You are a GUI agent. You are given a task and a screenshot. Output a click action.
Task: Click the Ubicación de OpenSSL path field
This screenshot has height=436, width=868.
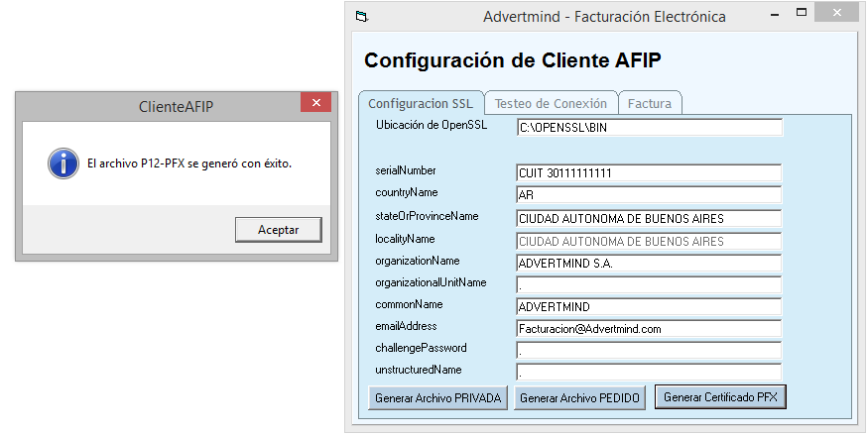pos(650,127)
